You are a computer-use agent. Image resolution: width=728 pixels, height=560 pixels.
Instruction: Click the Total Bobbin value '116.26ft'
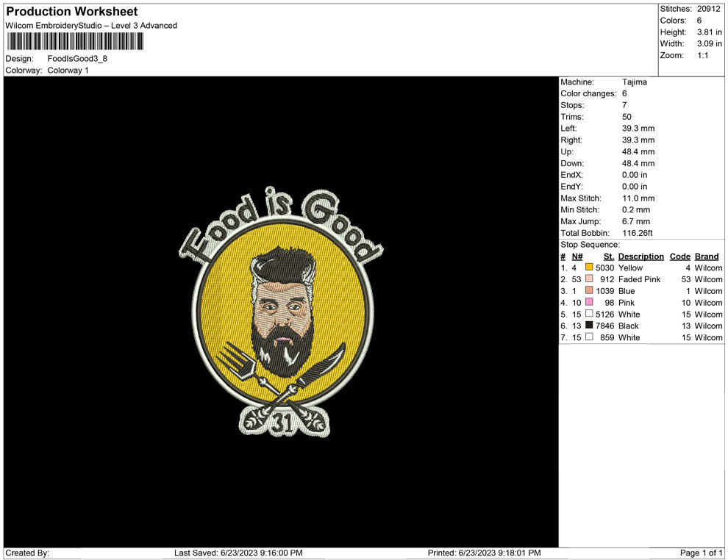(637, 233)
